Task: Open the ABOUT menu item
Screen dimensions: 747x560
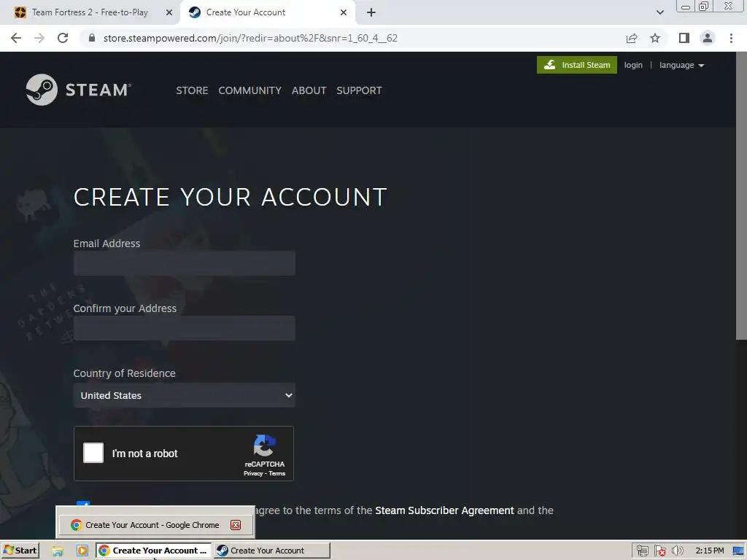Action: coord(309,90)
